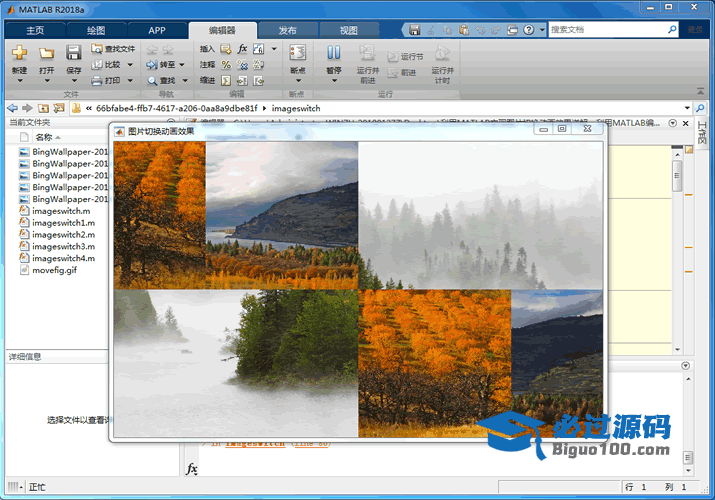The height and width of the screenshot is (500, 715).
Task: Expand the 打印 (Print) dropdown
Action: (x=129, y=80)
